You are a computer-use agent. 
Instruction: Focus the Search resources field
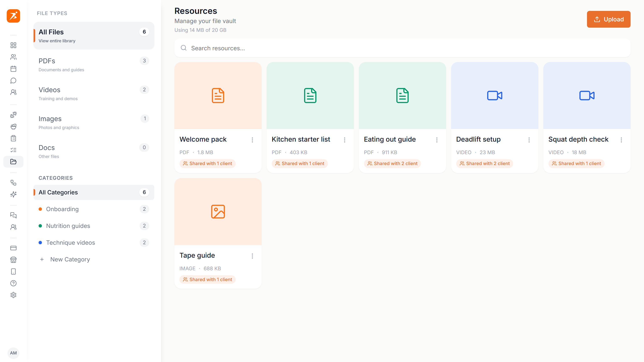402,48
